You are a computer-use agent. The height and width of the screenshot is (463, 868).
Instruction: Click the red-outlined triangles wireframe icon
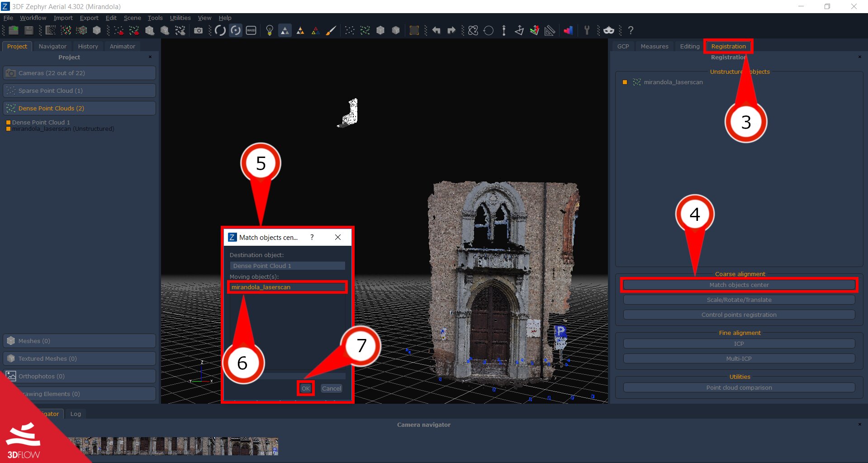click(x=316, y=30)
